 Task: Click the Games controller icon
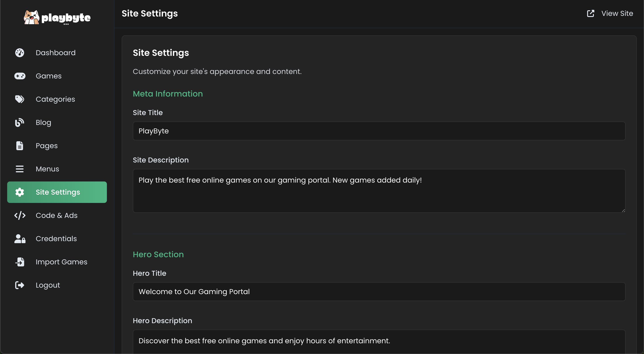[20, 76]
